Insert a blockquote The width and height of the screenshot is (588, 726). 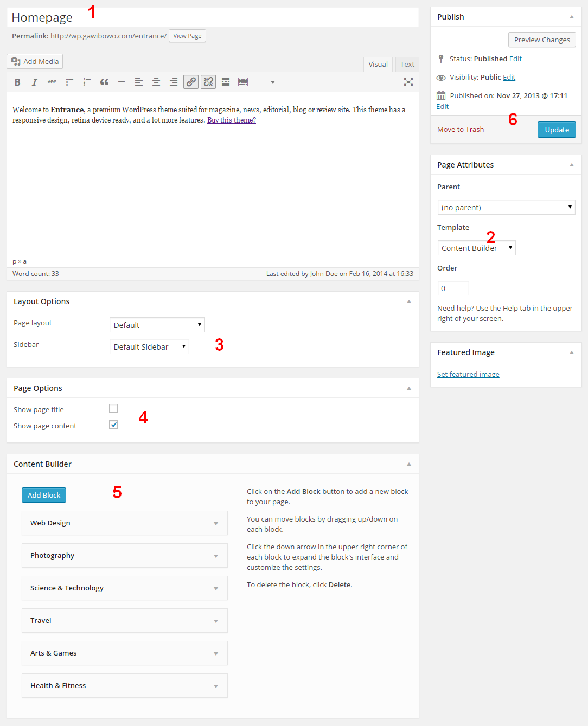pos(104,82)
